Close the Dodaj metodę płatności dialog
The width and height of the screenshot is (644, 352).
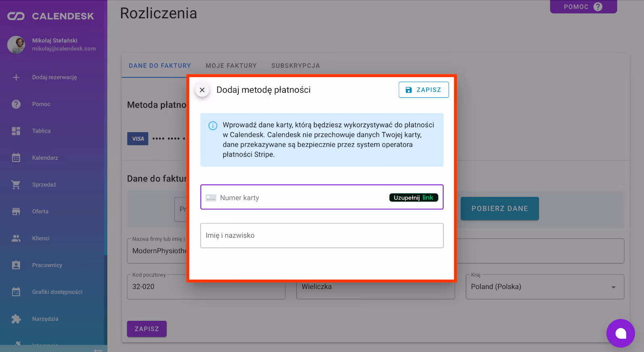coord(202,90)
